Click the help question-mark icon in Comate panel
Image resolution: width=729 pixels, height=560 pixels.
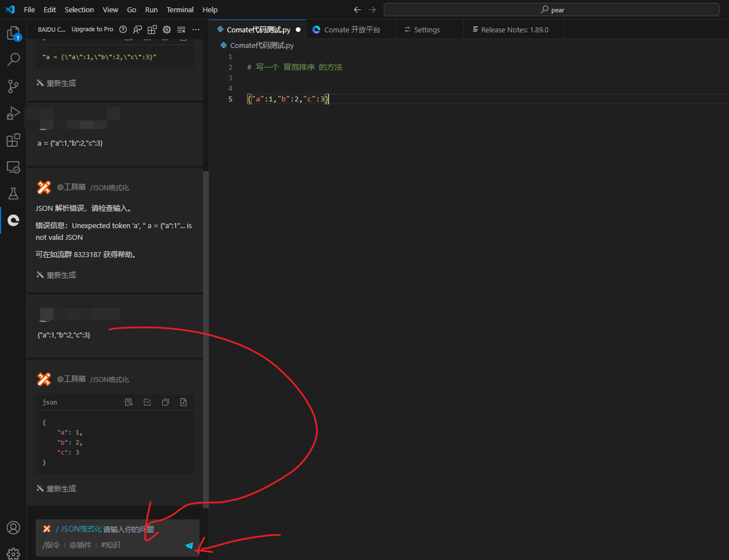pos(123,30)
